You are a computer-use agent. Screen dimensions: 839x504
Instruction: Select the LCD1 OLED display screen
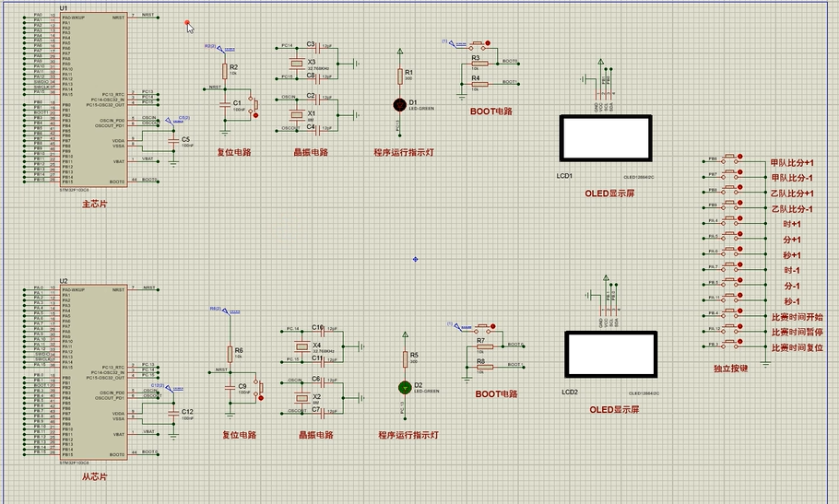pos(606,138)
